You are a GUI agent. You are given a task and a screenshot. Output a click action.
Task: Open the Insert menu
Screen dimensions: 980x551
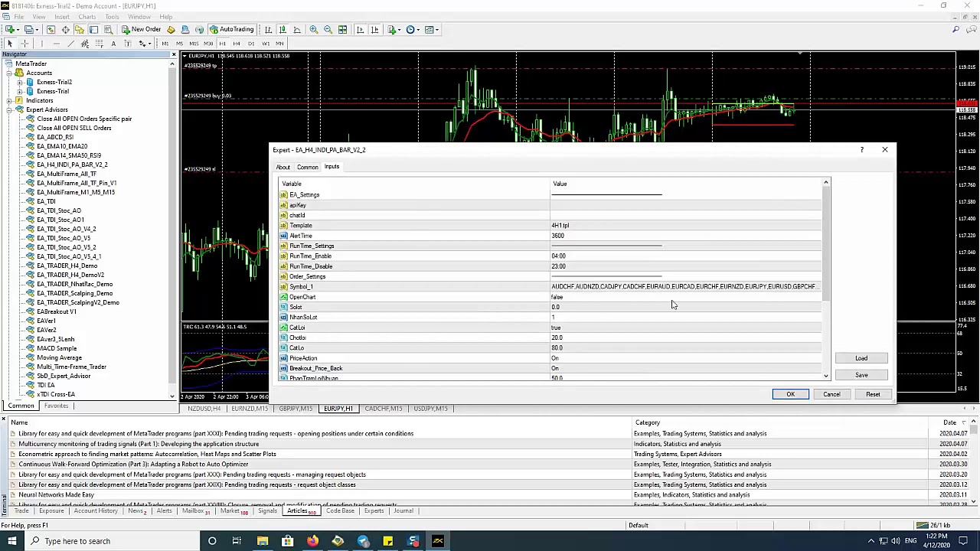[62, 16]
